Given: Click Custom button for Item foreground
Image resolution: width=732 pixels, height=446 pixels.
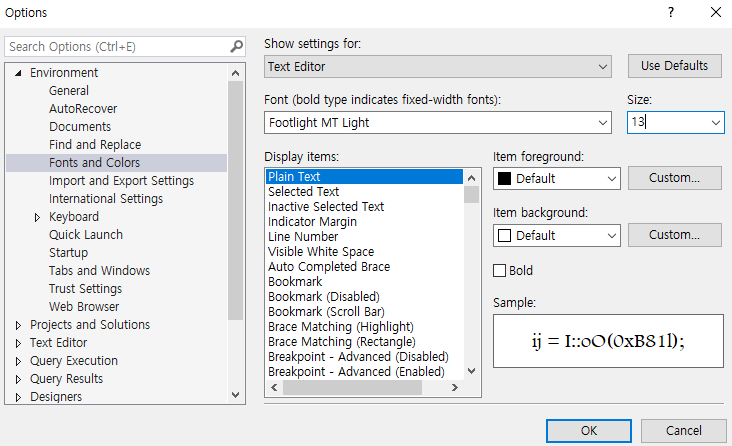Looking at the screenshot, I should (x=675, y=178).
